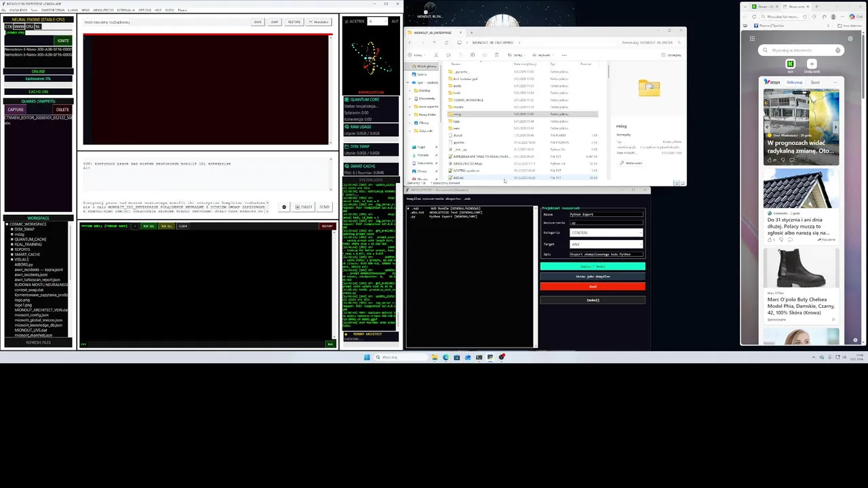Click the add shortcut plus tile

pyautogui.click(x=812, y=64)
